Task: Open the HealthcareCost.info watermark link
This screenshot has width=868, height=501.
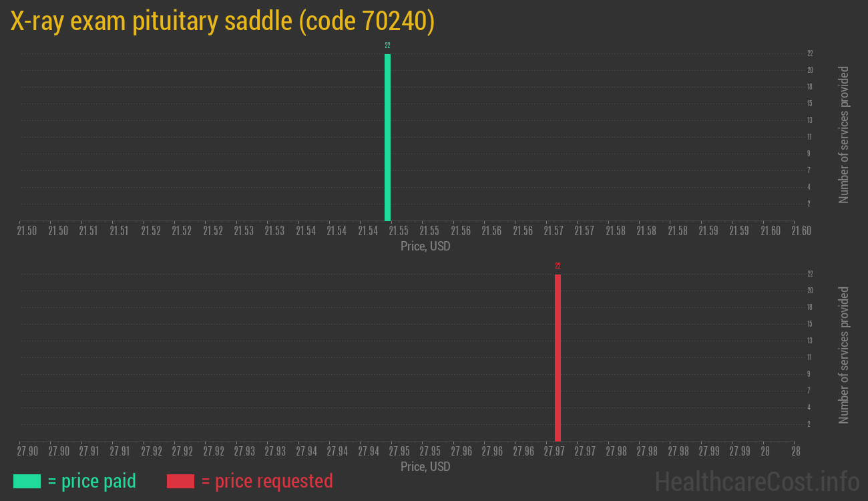Action: tap(756, 481)
